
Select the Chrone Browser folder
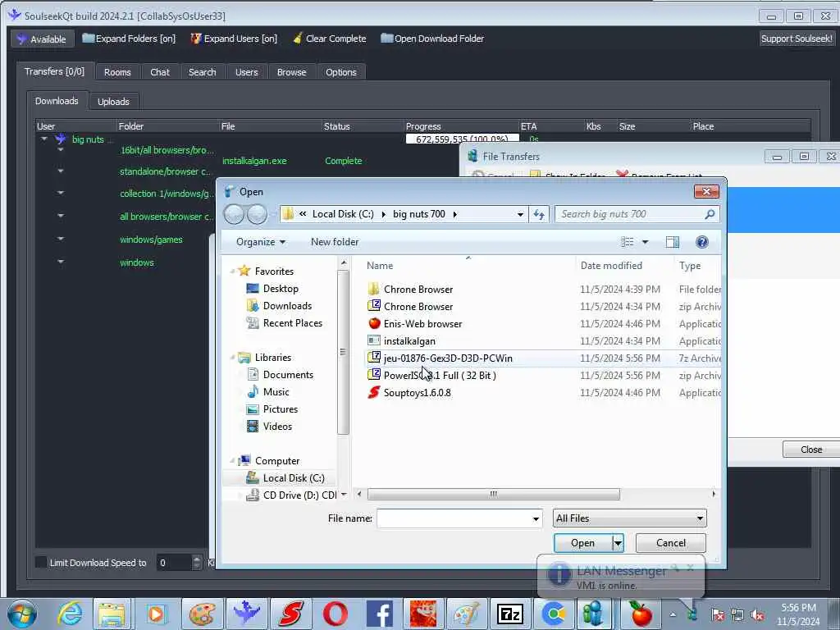coord(418,290)
